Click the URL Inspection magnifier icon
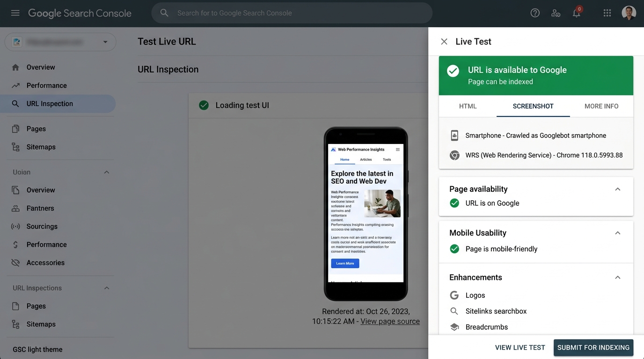 click(x=15, y=104)
